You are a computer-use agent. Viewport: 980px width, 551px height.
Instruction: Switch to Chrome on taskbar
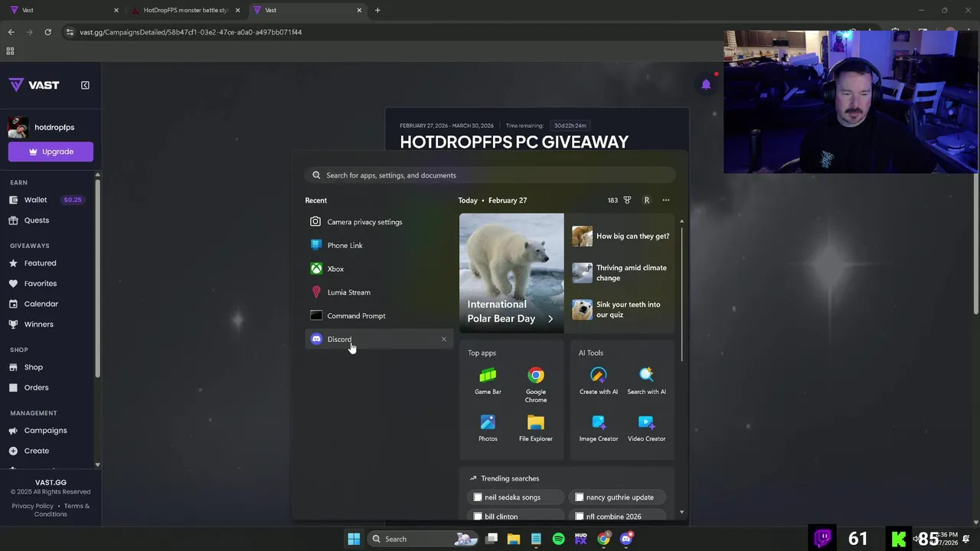click(x=604, y=539)
